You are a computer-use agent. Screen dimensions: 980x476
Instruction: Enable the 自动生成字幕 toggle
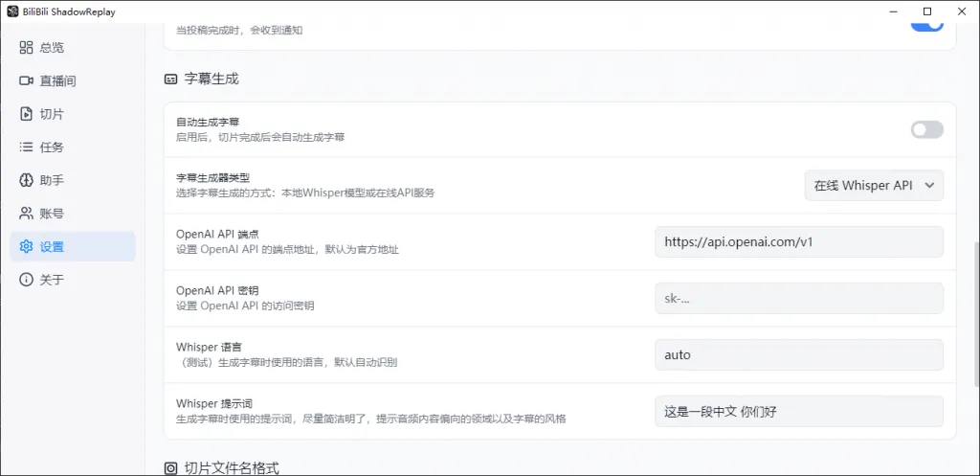pyautogui.click(x=926, y=129)
